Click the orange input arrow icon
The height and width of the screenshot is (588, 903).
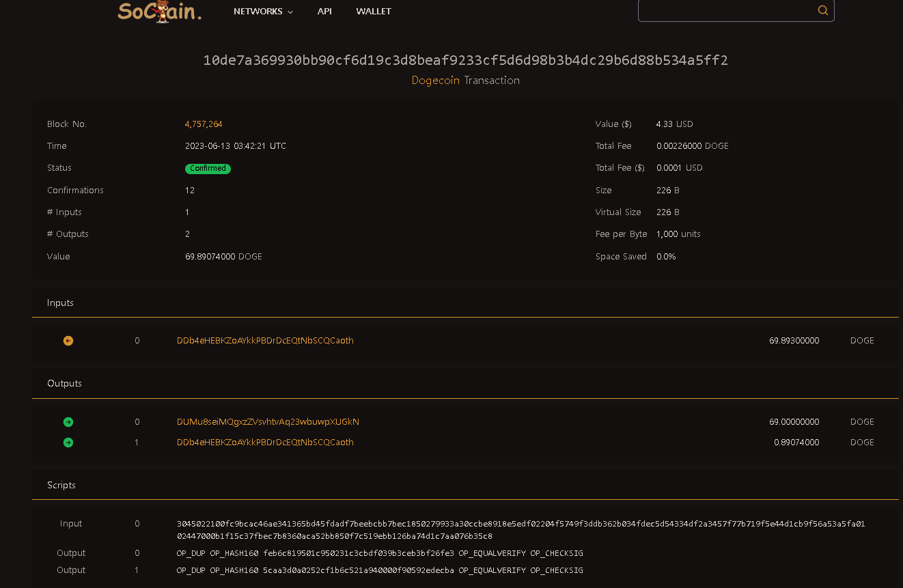tap(68, 341)
